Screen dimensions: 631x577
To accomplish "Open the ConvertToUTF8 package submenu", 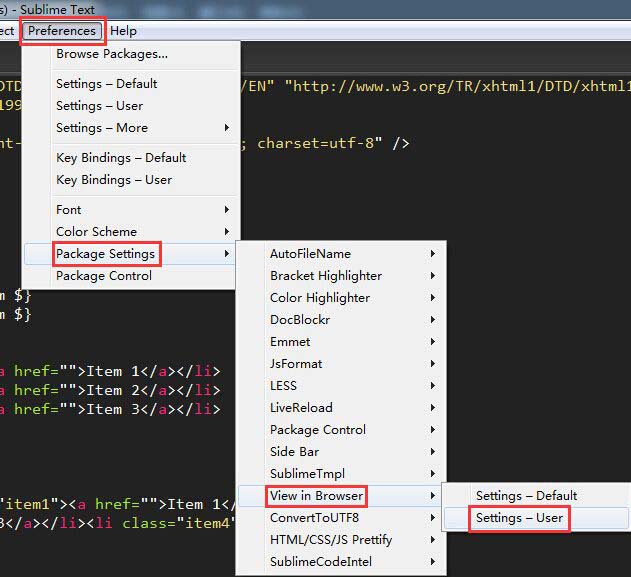I will (x=341, y=518).
